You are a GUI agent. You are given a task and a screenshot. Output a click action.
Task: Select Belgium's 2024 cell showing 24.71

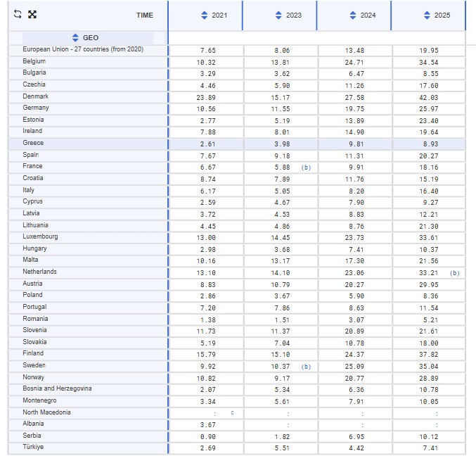354,62
